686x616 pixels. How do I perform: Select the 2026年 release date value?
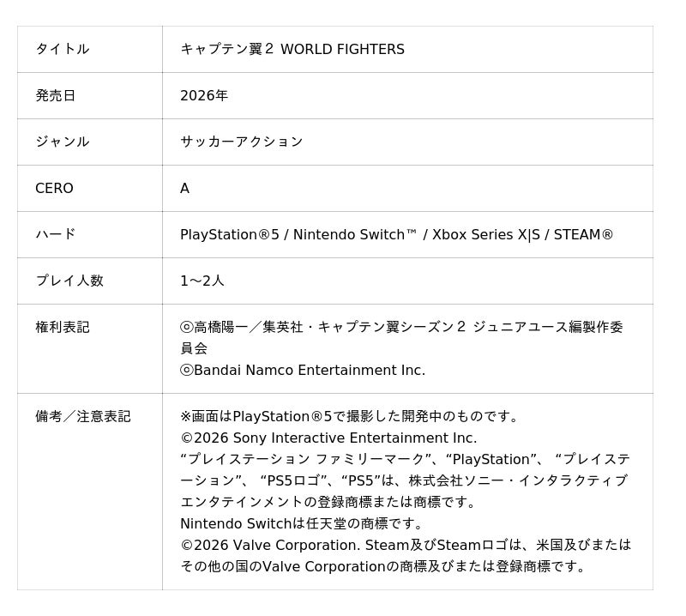click(x=203, y=95)
